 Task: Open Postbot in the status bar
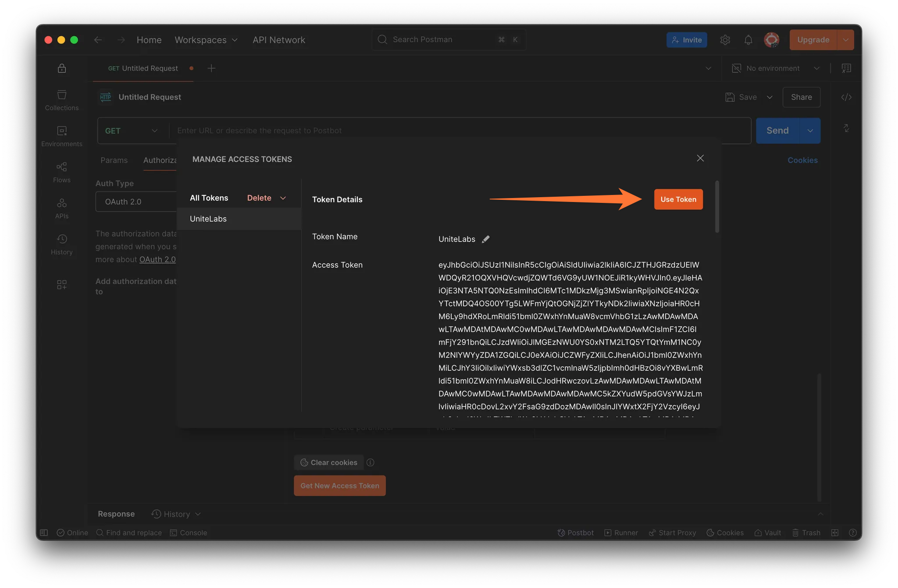point(575,533)
